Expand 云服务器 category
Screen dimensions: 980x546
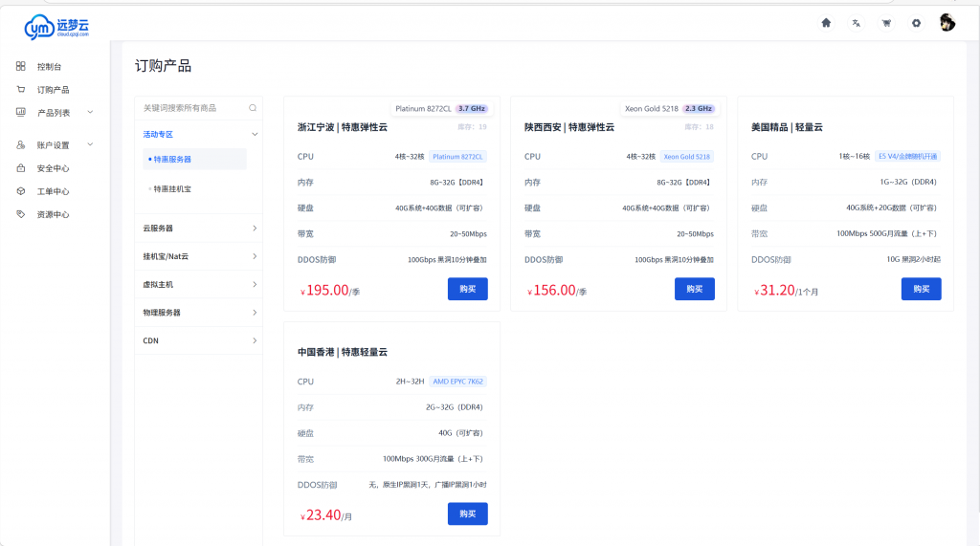tap(199, 228)
